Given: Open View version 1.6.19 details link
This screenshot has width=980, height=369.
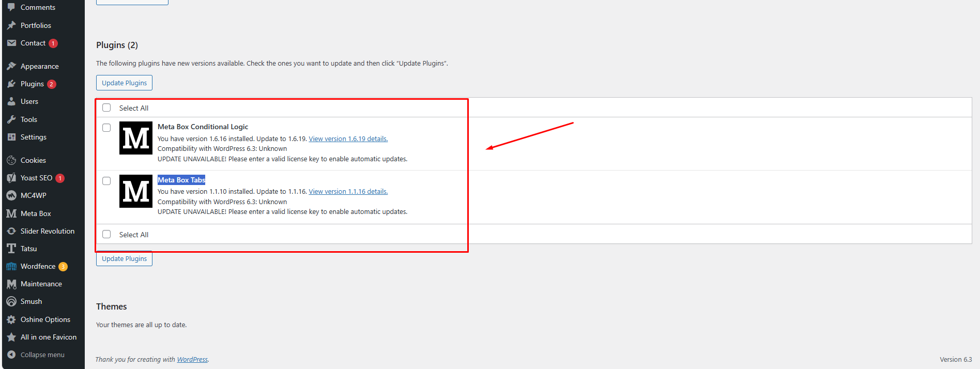Looking at the screenshot, I should [348, 139].
